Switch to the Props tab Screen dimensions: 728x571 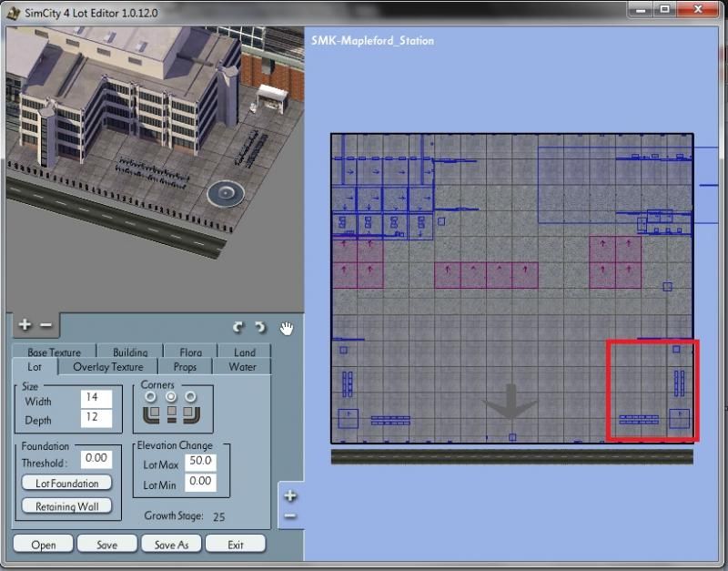pos(185,367)
